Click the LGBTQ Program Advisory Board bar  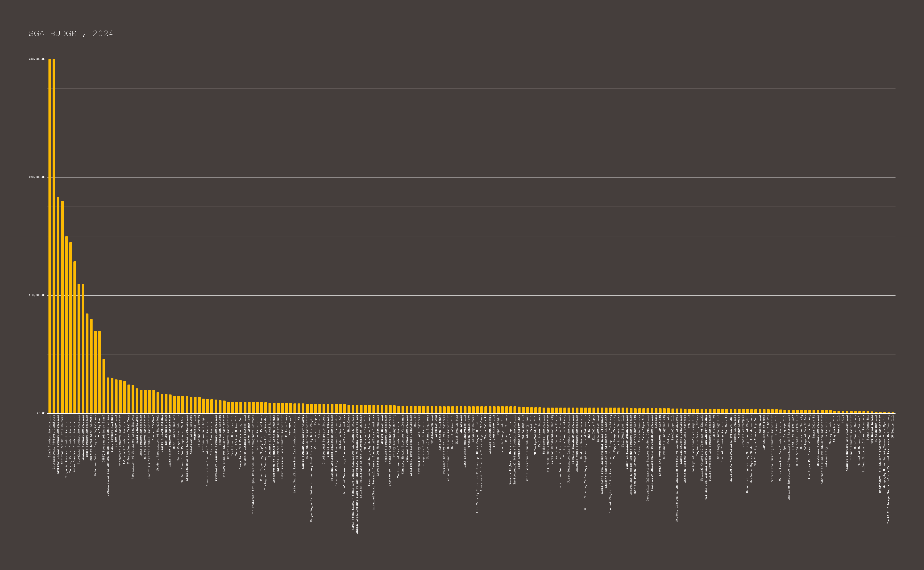coord(103,386)
